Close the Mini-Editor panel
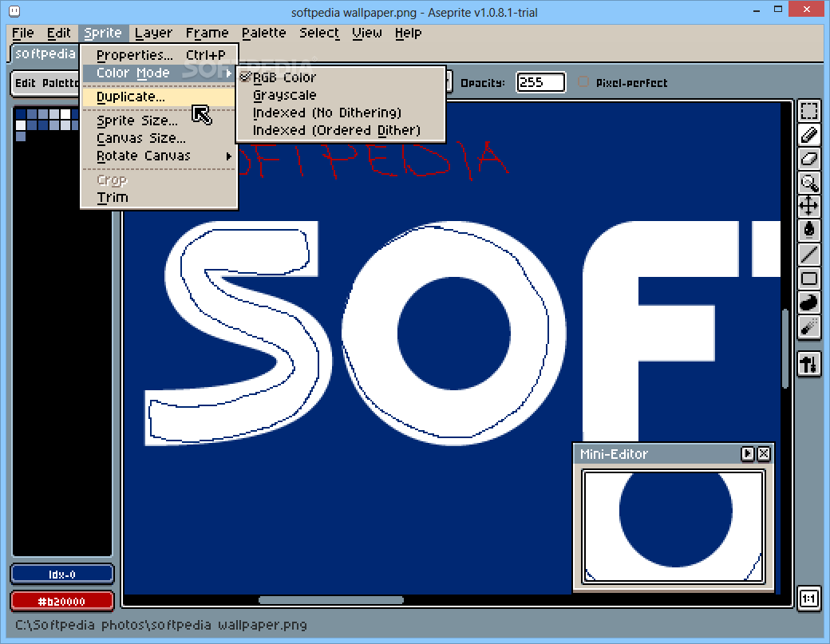Image resolution: width=830 pixels, height=644 pixels. [763, 453]
